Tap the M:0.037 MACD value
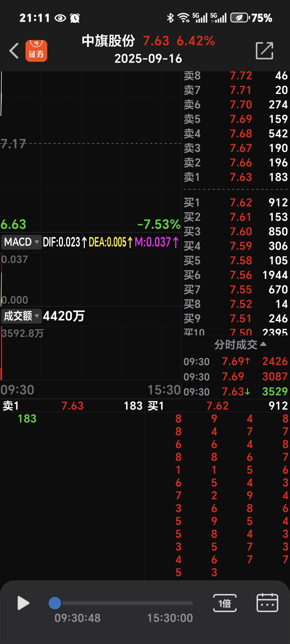Screen dimensions: 290x644 click(157, 242)
